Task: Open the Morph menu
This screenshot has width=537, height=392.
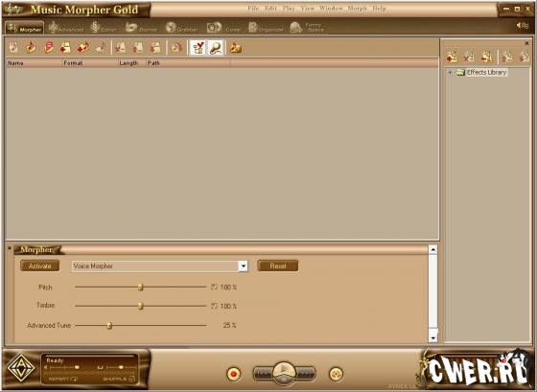Action: coord(358,9)
